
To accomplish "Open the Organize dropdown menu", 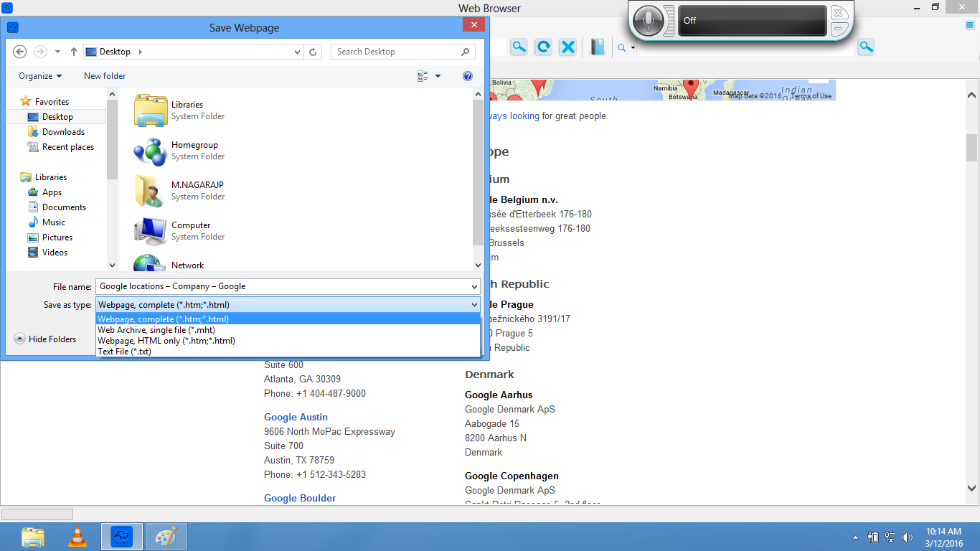I will click(x=40, y=76).
